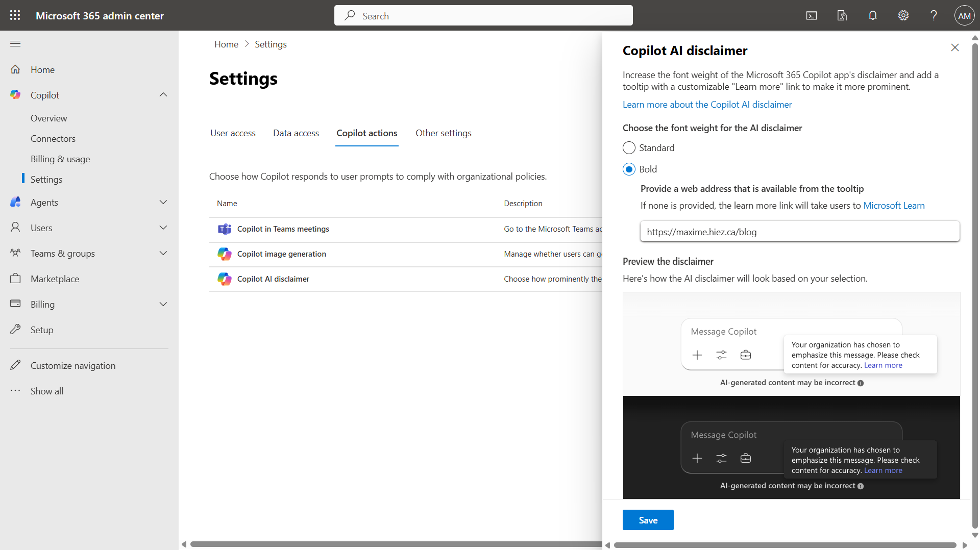Close the Copilot AI disclaimer panel
The height and width of the screenshot is (550, 980).
click(954, 47)
